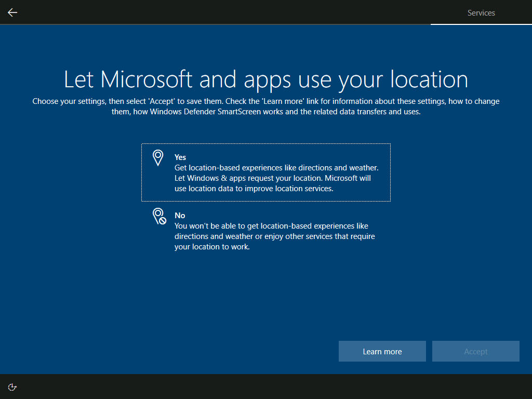Select the Yes location option
Image resolution: width=532 pixels, height=399 pixels.
(x=266, y=172)
